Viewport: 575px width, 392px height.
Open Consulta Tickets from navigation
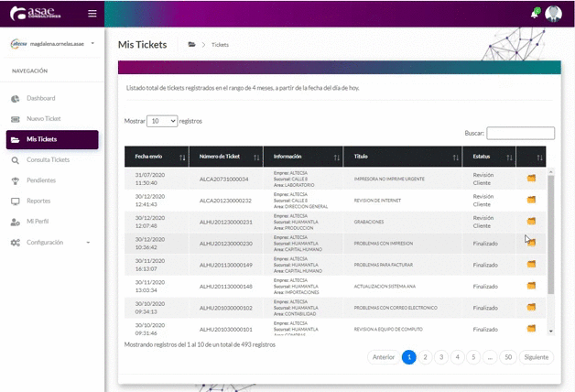point(48,159)
